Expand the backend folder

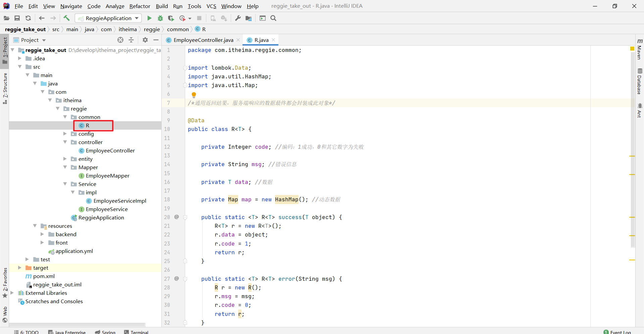tap(42, 234)
